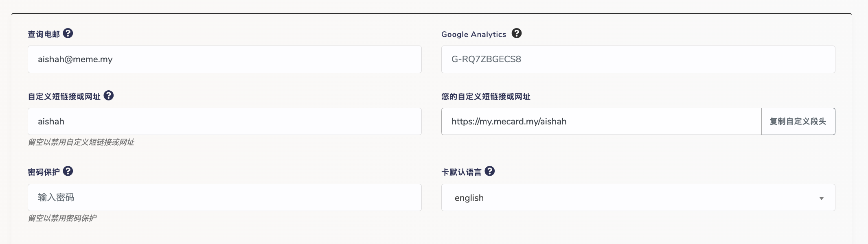Select the aishah custom short link field
Image resolution: width=868 pixels, height=244 pixels.
click(x=225, y=121)
